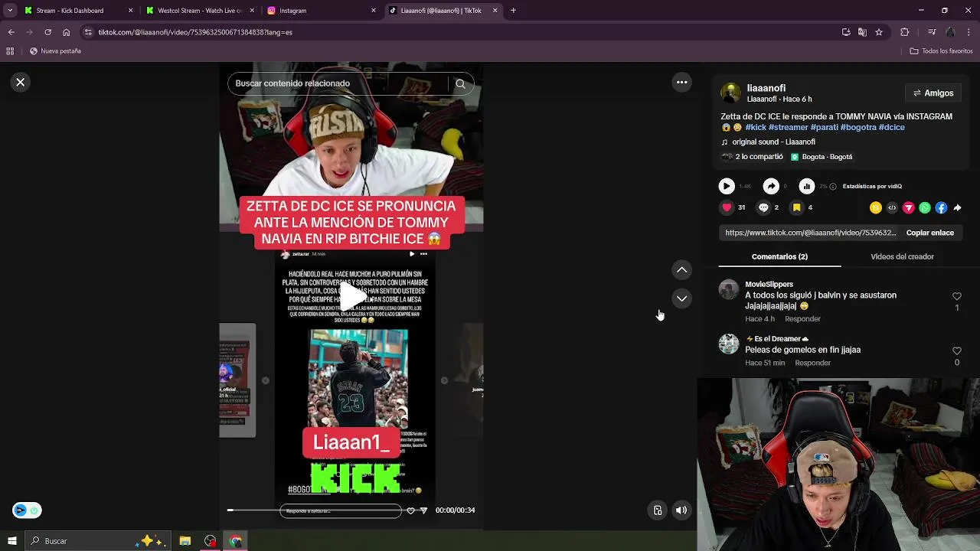Click the #kick hashtag
This screenshot has width=980, height=551.
point(756,127)
